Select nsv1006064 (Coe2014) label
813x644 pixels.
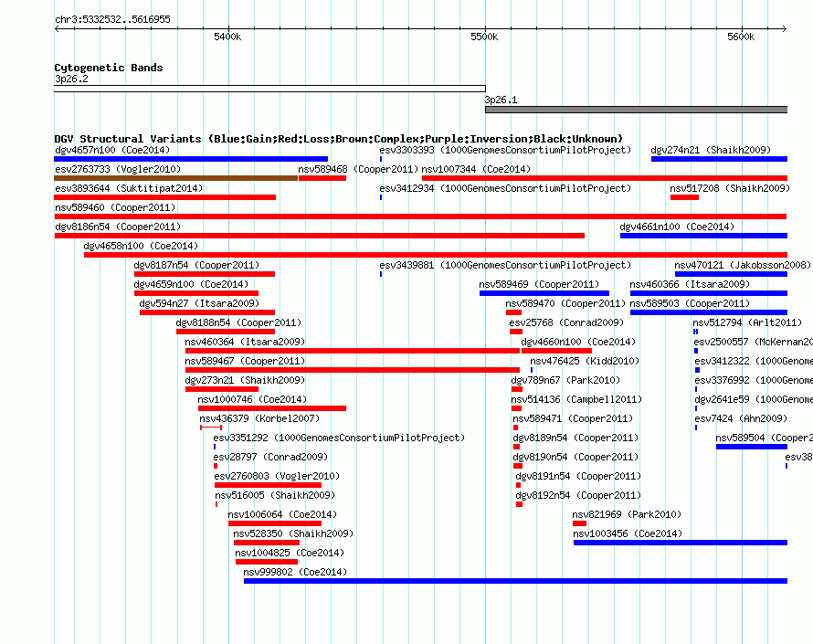coord(282,515)
